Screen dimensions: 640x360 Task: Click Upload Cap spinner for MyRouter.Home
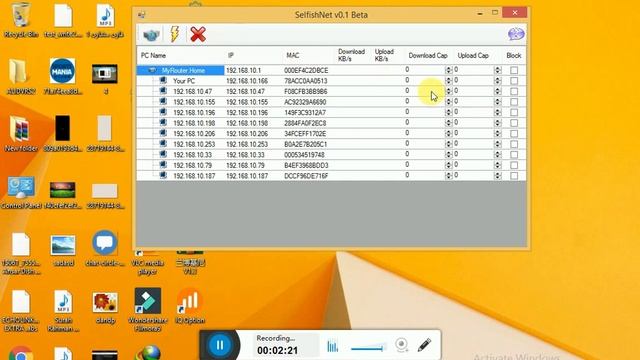498,70
